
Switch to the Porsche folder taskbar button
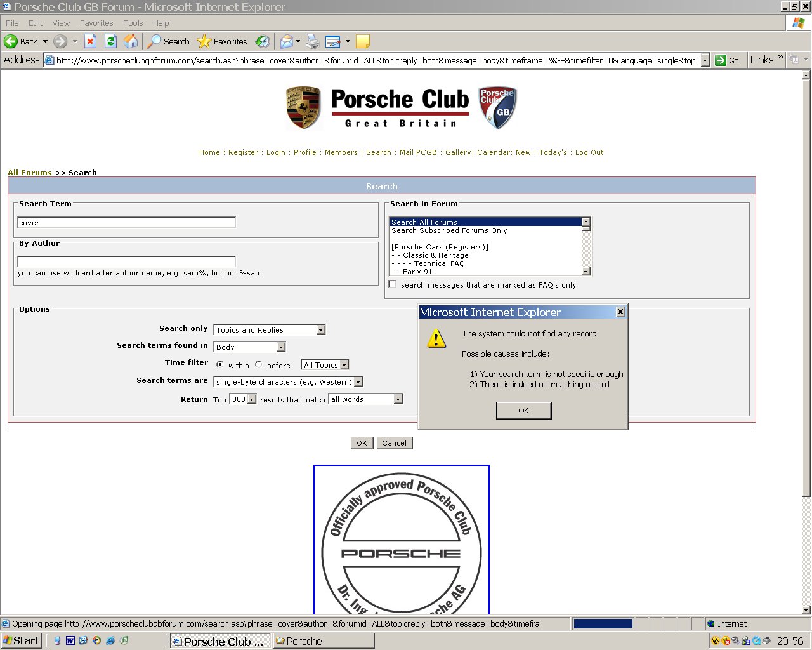click(x=324, y=641)
